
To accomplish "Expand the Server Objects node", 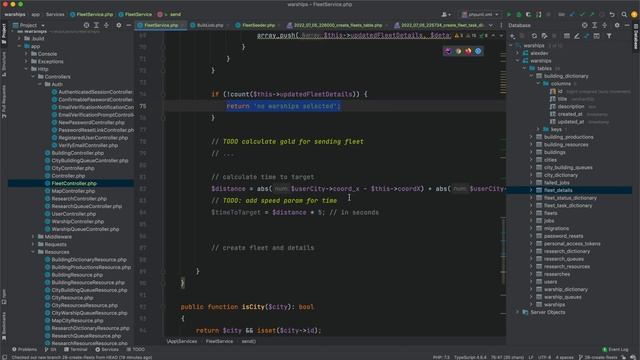I will click(518, 312).
